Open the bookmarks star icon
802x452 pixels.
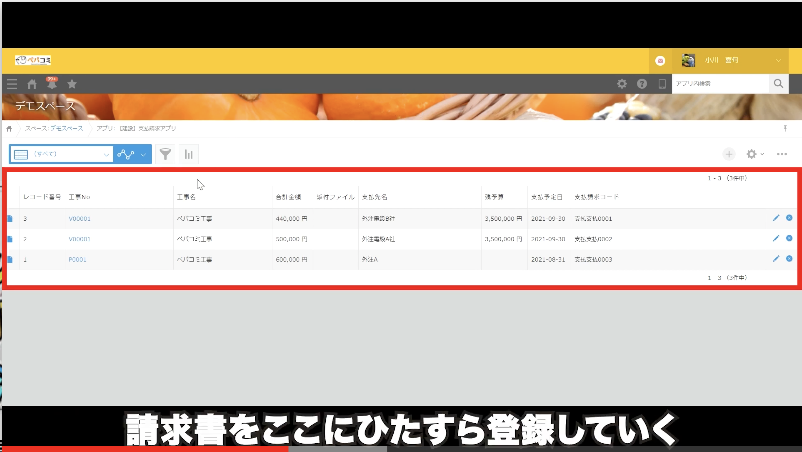pyautogui.click(x=72, y=84)
